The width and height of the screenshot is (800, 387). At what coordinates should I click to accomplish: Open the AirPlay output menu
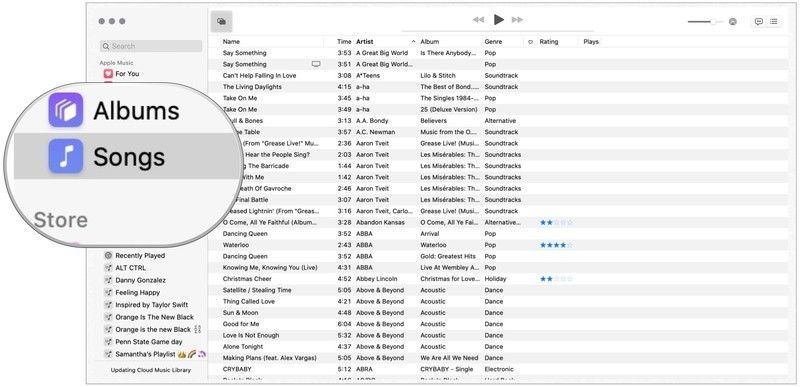pyautogui.click(x=733, y=21)
